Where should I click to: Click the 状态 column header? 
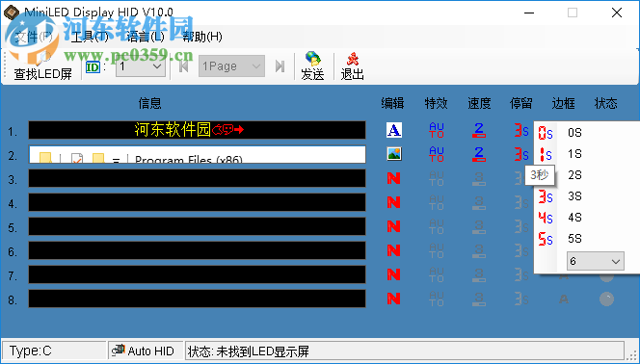[x=606, y=103]
